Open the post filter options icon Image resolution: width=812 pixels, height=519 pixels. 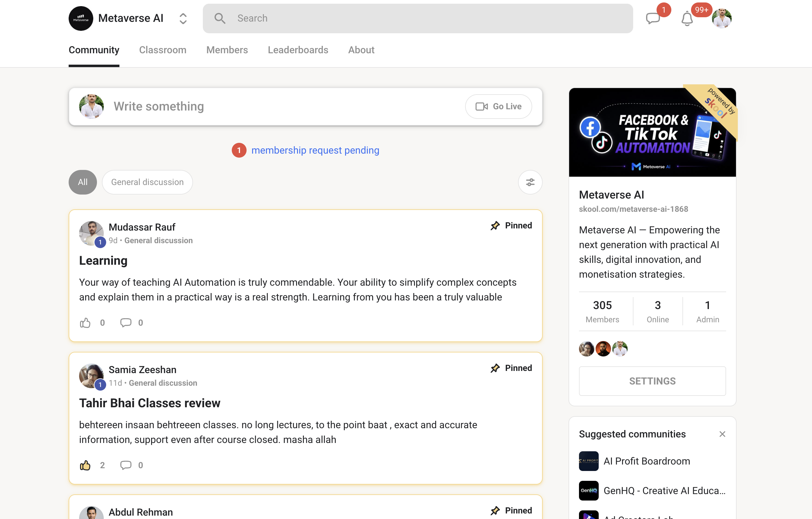(530, 182)
